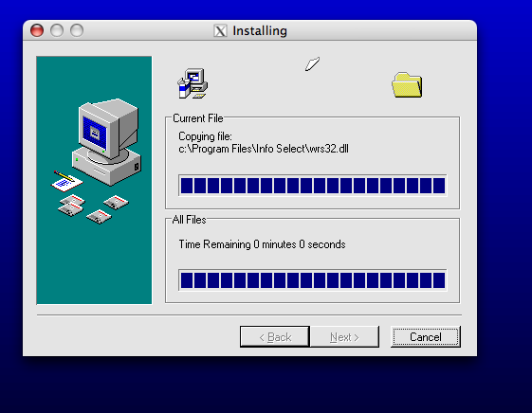Image resolution: width=532 pixels, height=413 pixels.
Task: Click the Installing window title text
Action: [x=260, y=31]
